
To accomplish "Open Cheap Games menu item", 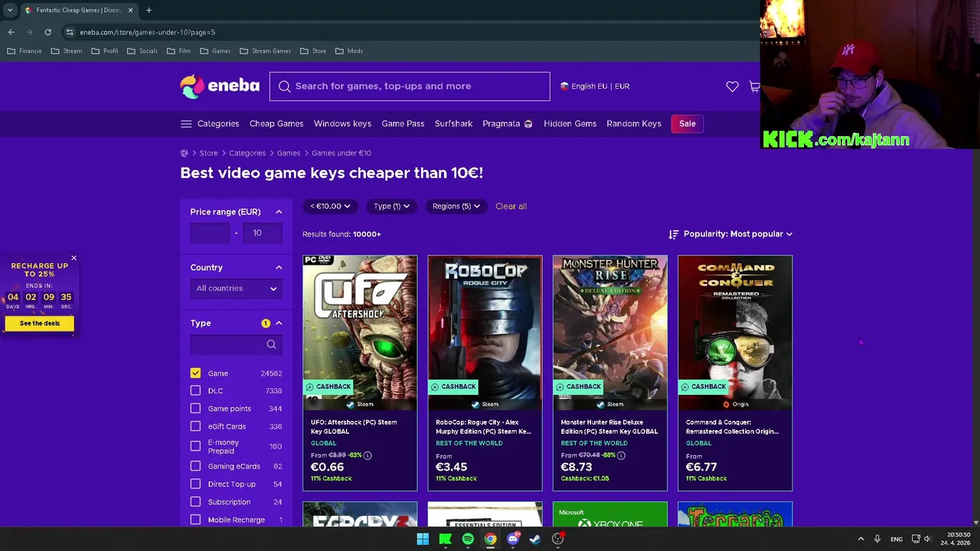I will (x=276, y=124).
